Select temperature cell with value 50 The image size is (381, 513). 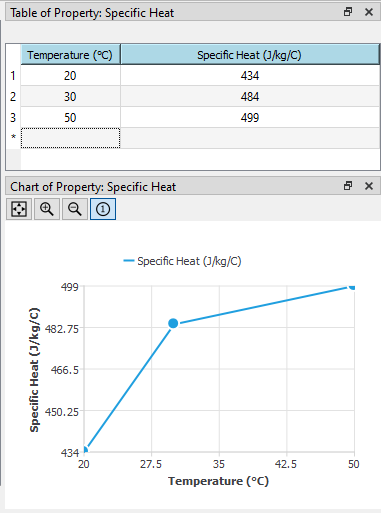(x=70, y=117)
